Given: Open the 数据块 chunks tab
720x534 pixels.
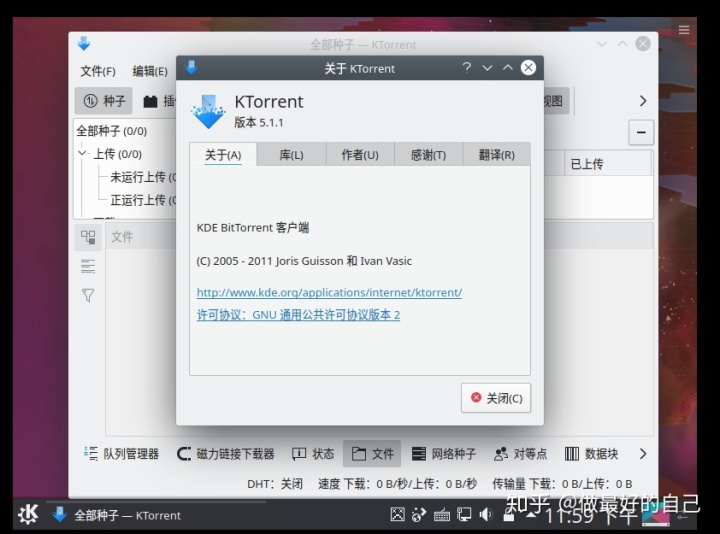Looking at the screenshot, I should pyautogui.click(x=591, y=454).
